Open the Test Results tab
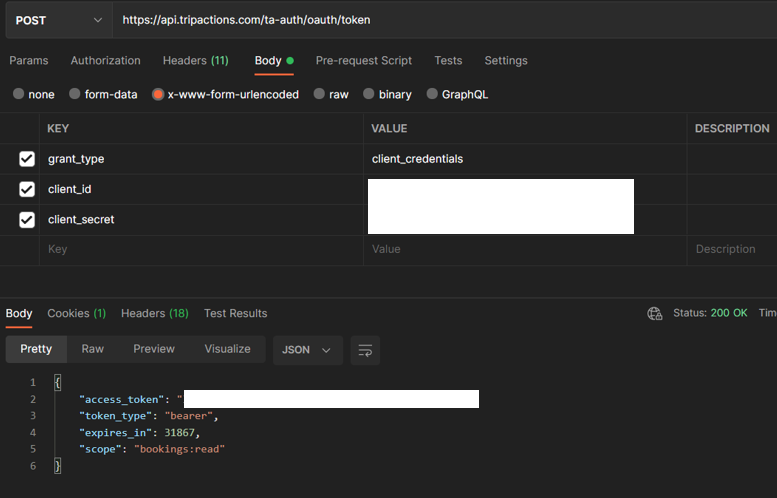This screenshot has height=498, width=777. pyautogui.click(x=235, y=313)
